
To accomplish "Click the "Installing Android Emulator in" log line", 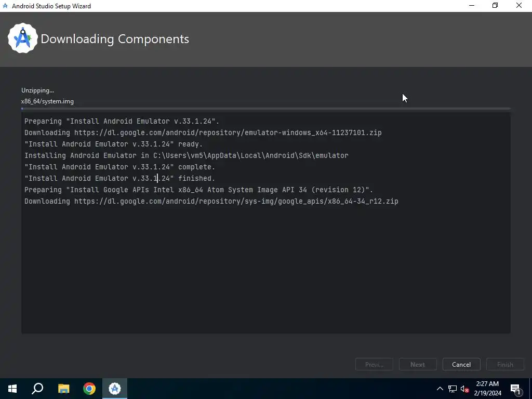I will [187, 155].
